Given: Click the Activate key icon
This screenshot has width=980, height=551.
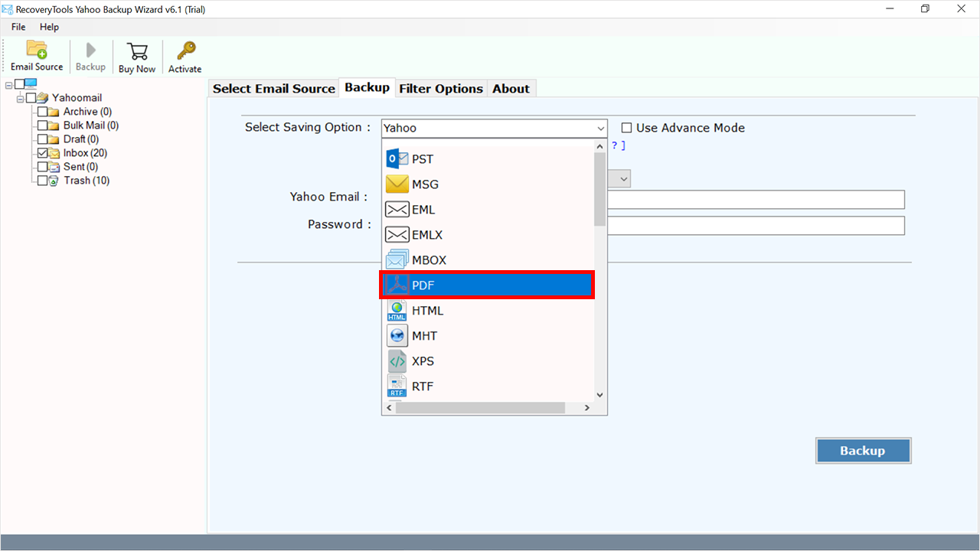Looking at the screenshot, I should tap(185, 51).
